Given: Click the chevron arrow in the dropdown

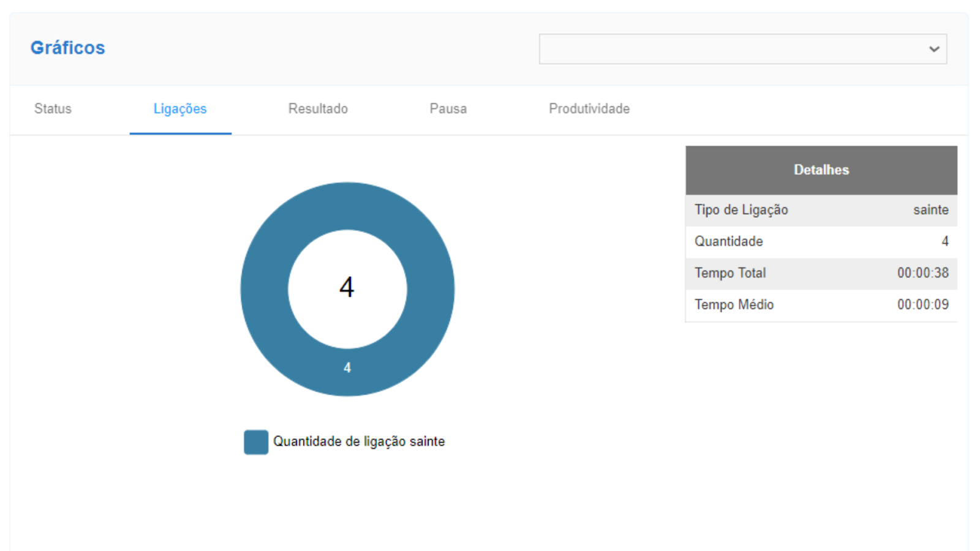Looking at the screenshot, I should coord(933,49).
